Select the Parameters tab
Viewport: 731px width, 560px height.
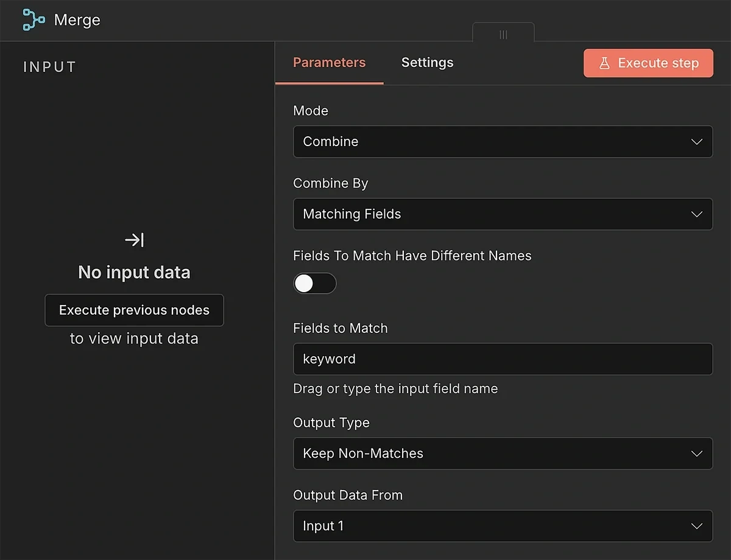(329, 62)
